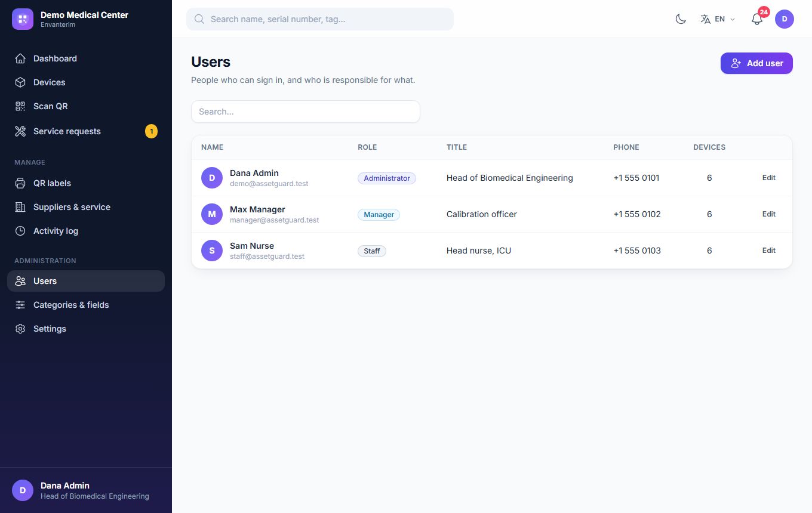Focus the Users table Search field
The height and width of the screenshot is (513, 812).
tap(306, 112)
